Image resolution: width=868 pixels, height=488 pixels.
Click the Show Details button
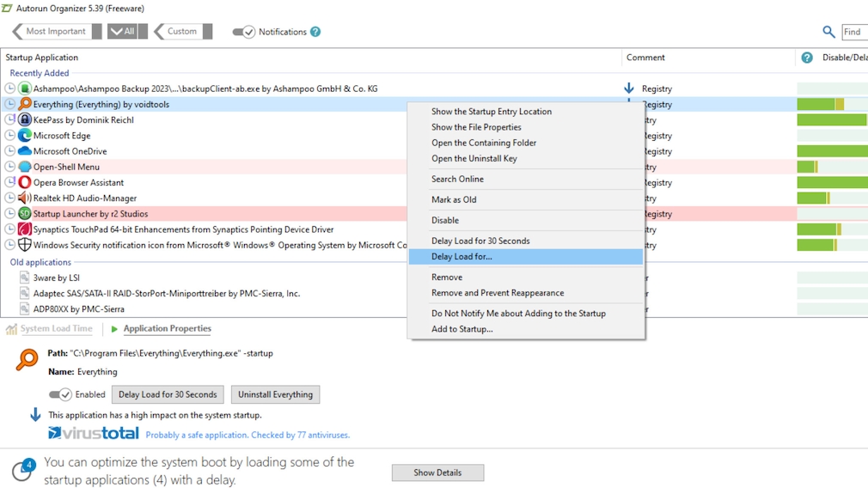click(437, 473)
